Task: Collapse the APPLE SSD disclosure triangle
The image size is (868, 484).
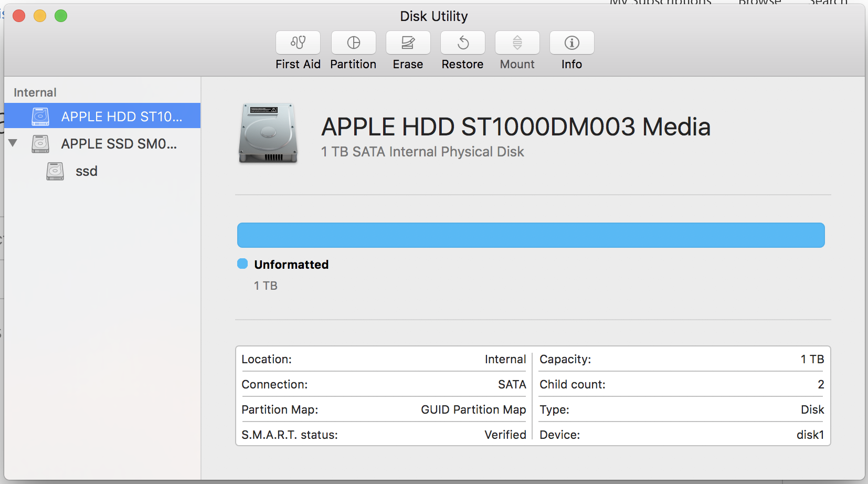Action: [x=13, y=143]
